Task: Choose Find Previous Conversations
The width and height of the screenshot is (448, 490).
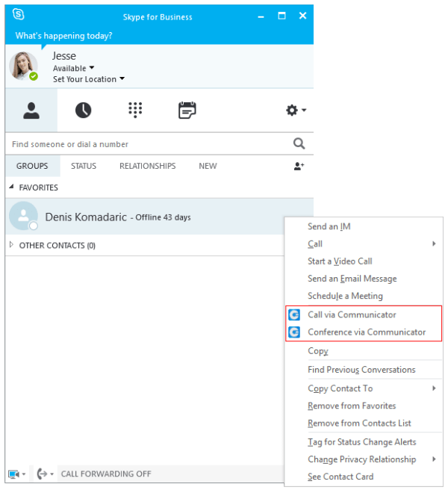Action: pos(364,370)
